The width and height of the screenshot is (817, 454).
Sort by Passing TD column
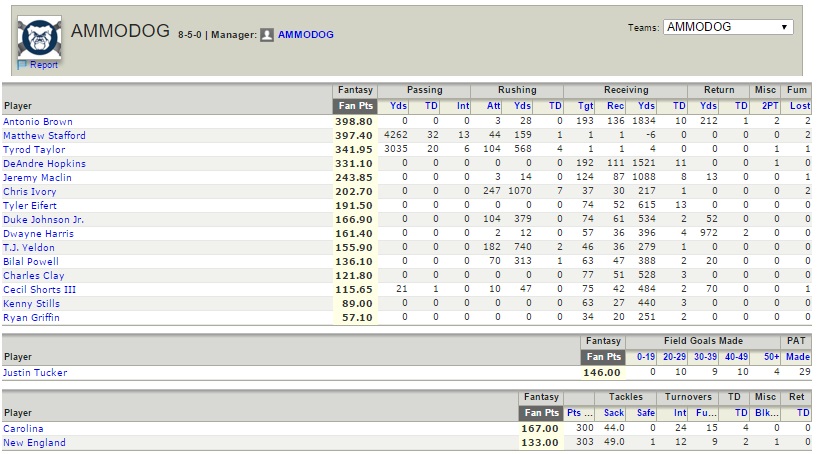(x=431, y=106)
